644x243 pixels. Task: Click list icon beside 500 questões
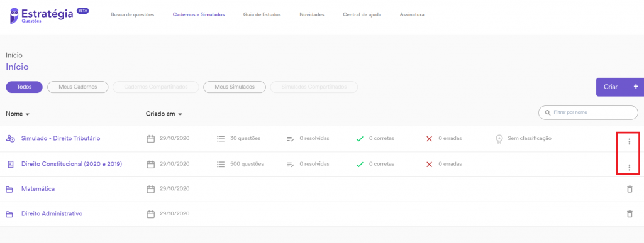(221, 165)
